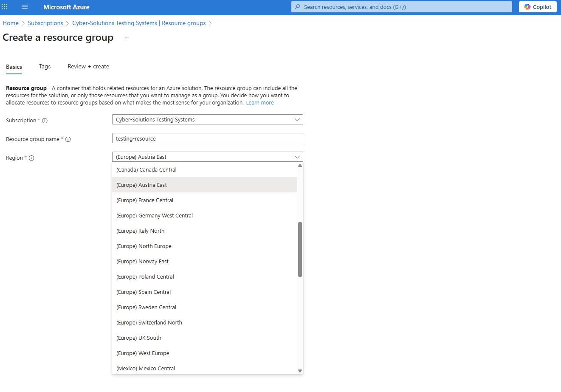Show info tooltip for Region
Screen dimensions: 561x392
pos(31,158)
